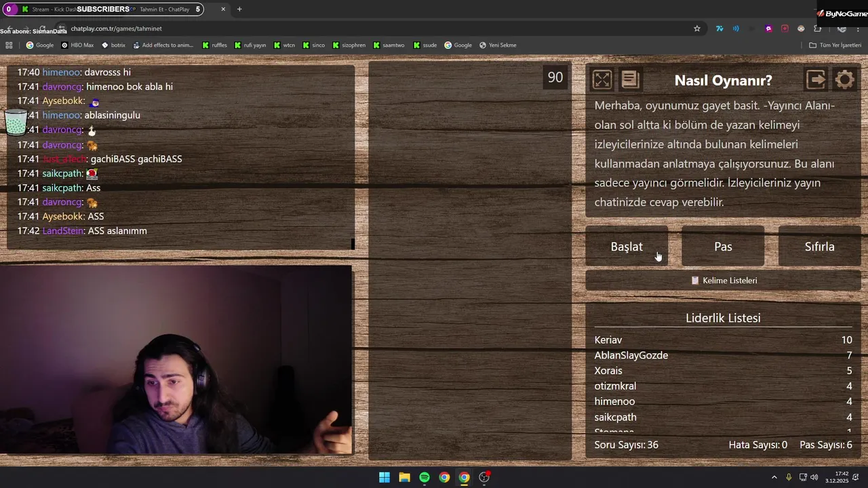
Task: Open the ruffles Kick bookmark
Action: click(214, 45)
